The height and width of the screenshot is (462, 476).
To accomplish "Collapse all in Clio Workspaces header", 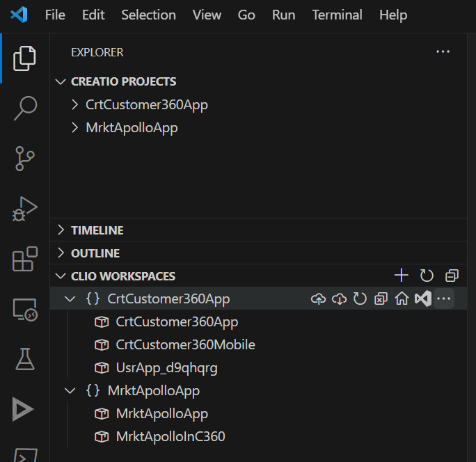I will point(452,276).
